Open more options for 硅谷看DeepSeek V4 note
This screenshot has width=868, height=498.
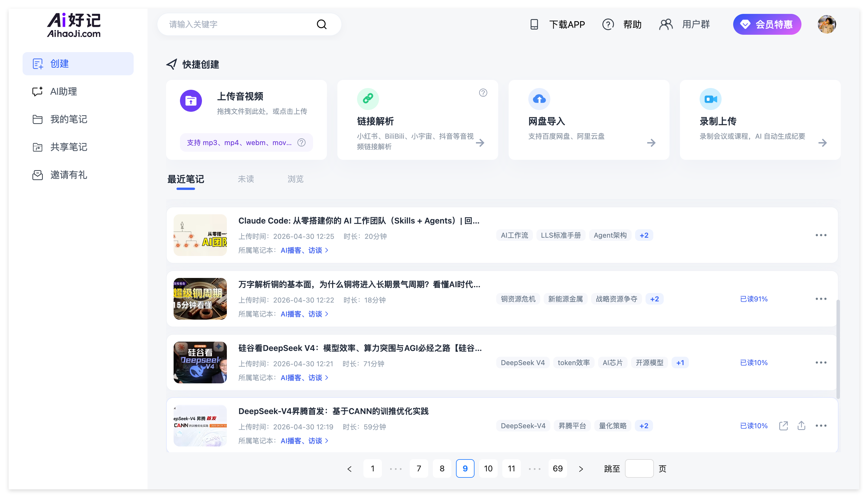pyautogui.click(x=821, y=362)
